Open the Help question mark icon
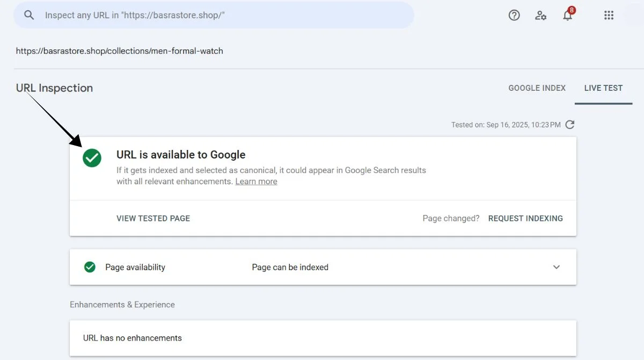644x360 pixels. [x=514, y=15]
